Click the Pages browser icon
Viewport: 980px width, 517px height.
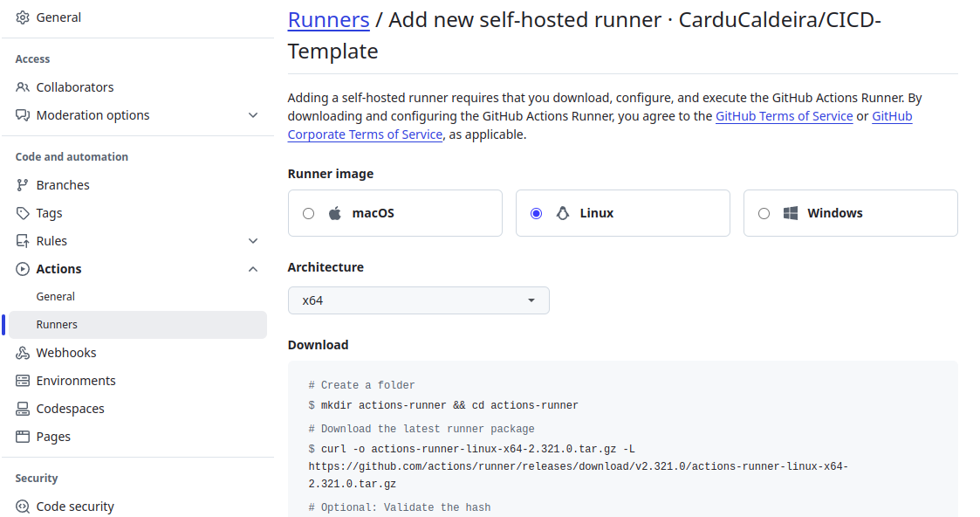(x=23, y=437)
